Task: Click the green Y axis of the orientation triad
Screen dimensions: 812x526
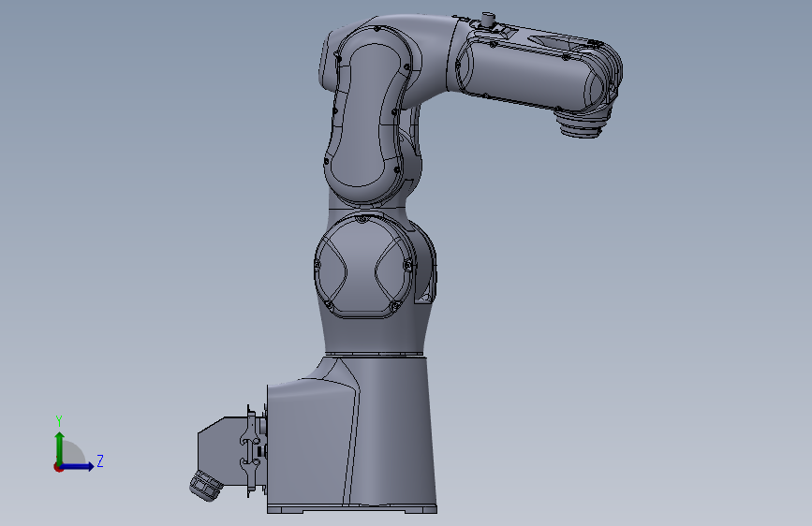Action: coord(60,448)
